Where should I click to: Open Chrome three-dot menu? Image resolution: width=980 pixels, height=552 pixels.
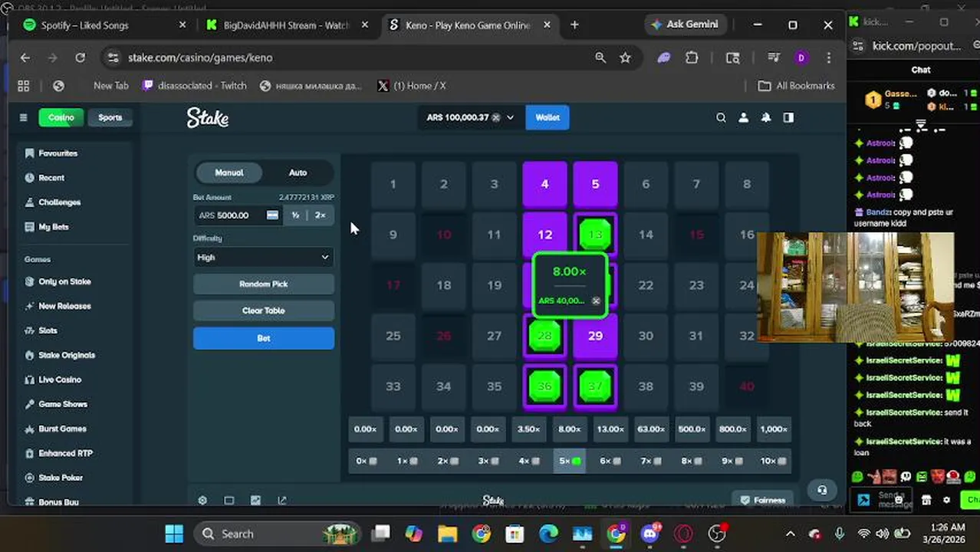[x=828, y=58]
